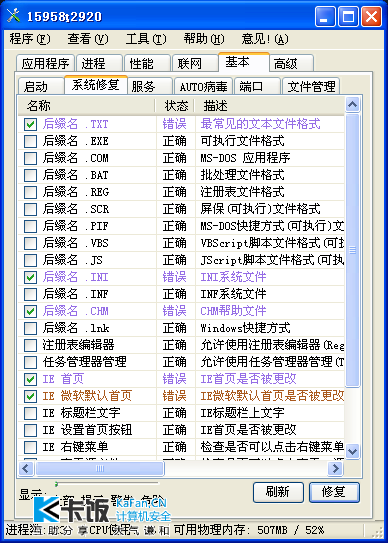Viewport: 388px width, 543px height.
Task: Uncheck the 后缀名 .TXT checkbox
Action: 30,124
